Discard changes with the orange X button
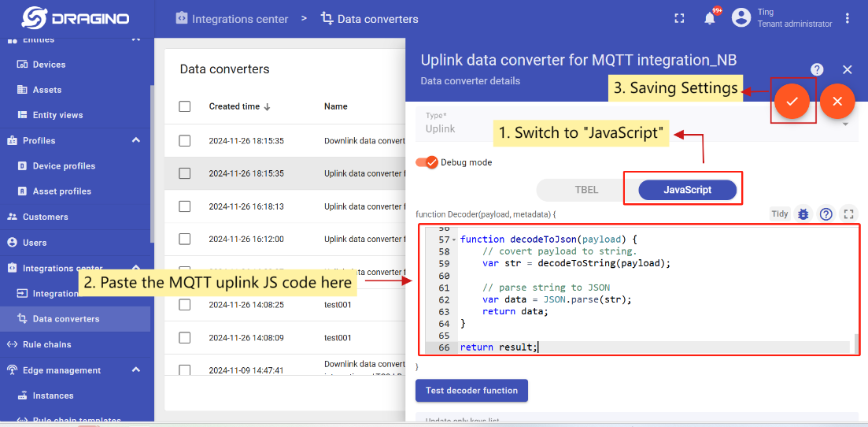This screenshot has width=868, height=427. point(837,101)
